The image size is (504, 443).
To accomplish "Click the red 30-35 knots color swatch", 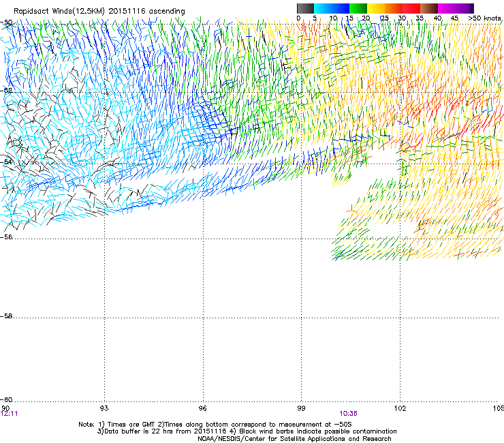I will pyautogui.click(x=411, y=8).
